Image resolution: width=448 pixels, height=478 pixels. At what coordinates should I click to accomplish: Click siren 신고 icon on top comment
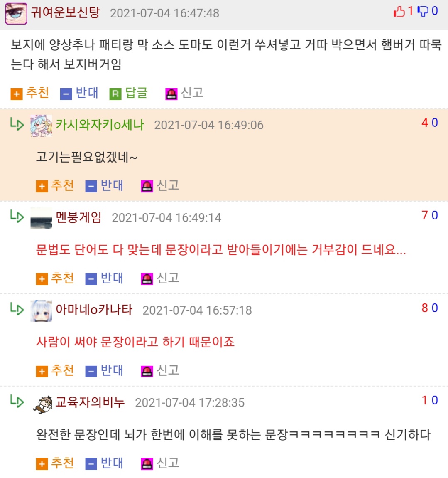(x=171, y=94)
